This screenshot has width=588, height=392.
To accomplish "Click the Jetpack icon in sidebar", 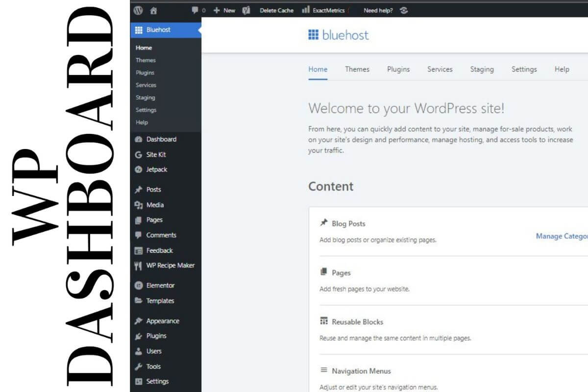I will coord(139,169).
